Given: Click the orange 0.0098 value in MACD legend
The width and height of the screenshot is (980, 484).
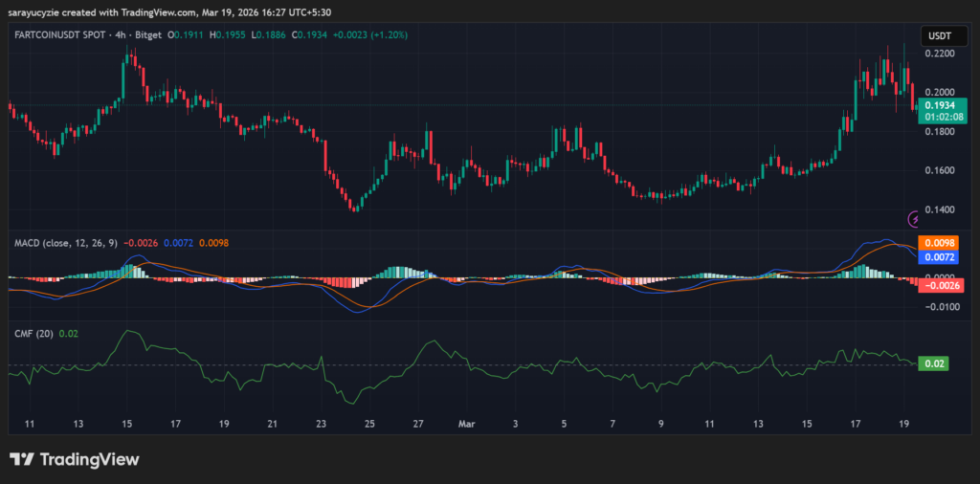Looking at the screenshot, I should coord(216,243).
